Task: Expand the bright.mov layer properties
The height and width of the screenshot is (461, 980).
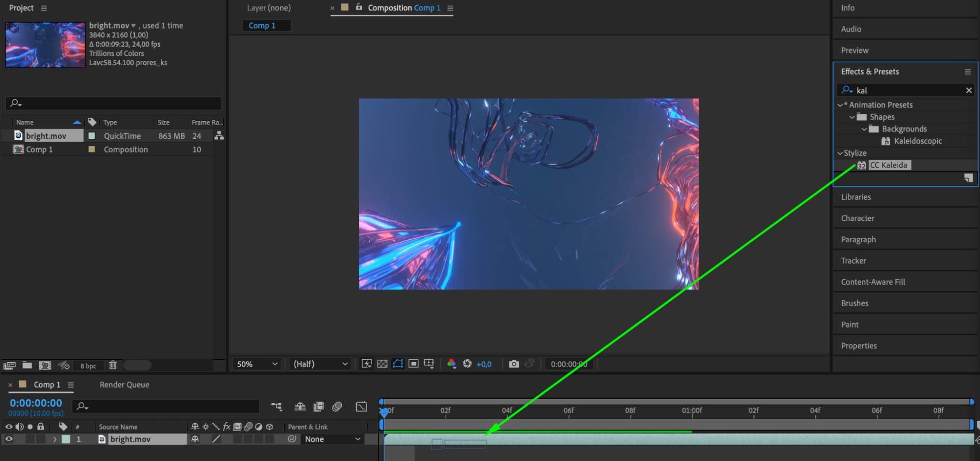Action: (55, 439)
